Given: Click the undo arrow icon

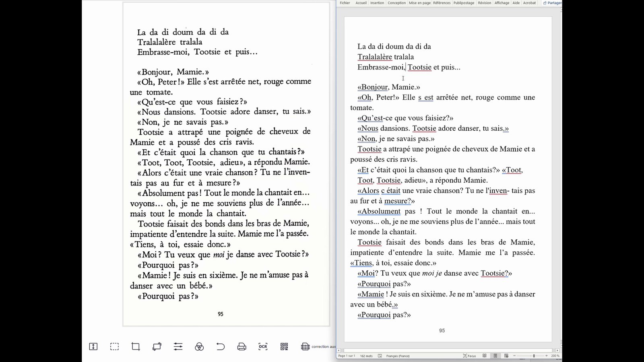Looking at the screenshot, I should [x=221, y=347].
